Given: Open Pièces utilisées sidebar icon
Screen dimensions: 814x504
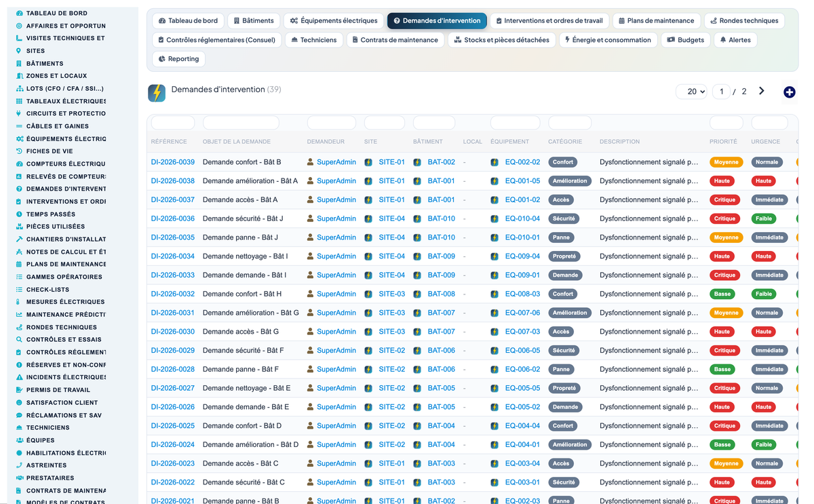Looking at the screenshot, I should (19, 227).
